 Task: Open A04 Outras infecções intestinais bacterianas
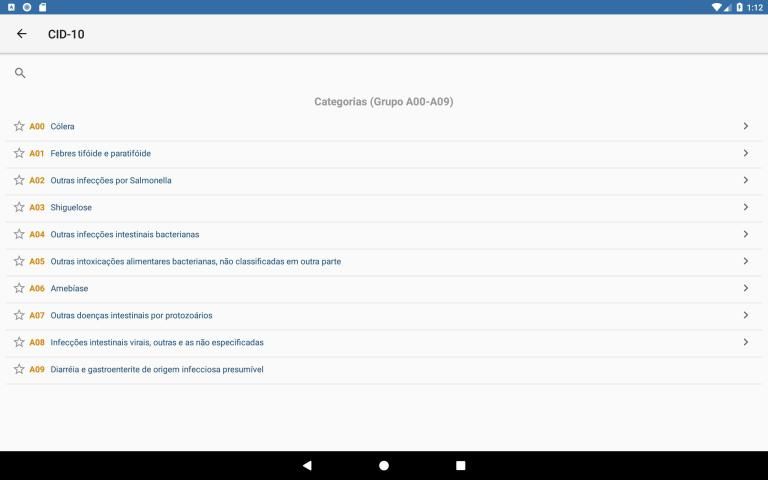coord(125,234)
